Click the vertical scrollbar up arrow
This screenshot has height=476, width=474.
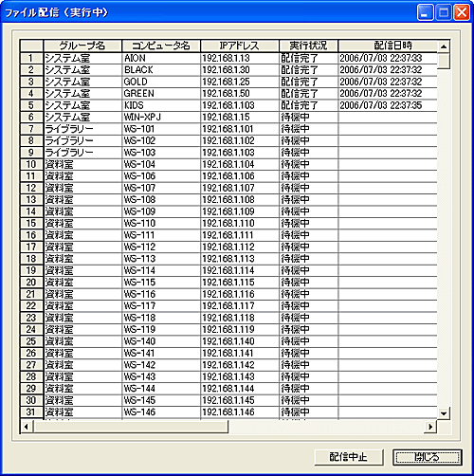(444, 46)
